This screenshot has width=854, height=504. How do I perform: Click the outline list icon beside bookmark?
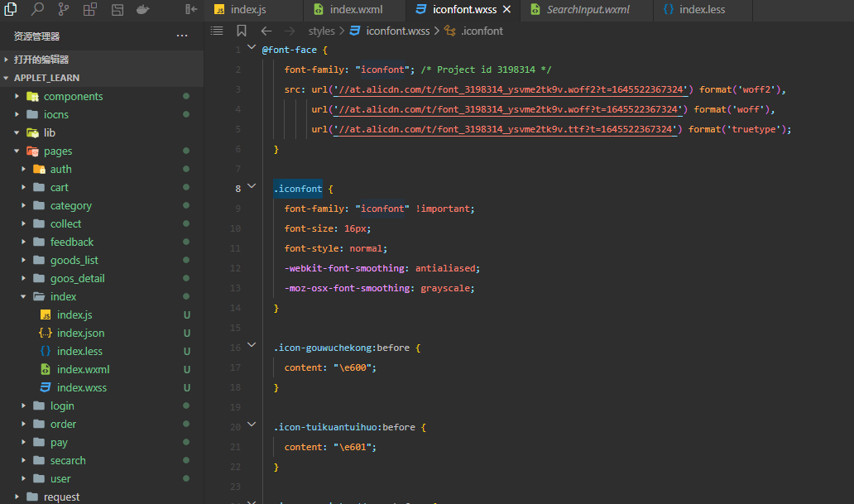point(217,31)
